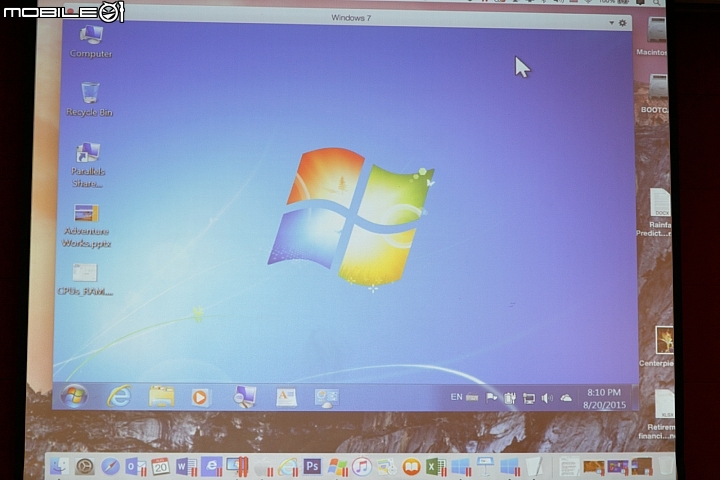The height and width of the screenshot is (480, 720).
Task: Click the Windows 7 window title
Action: 351,18
